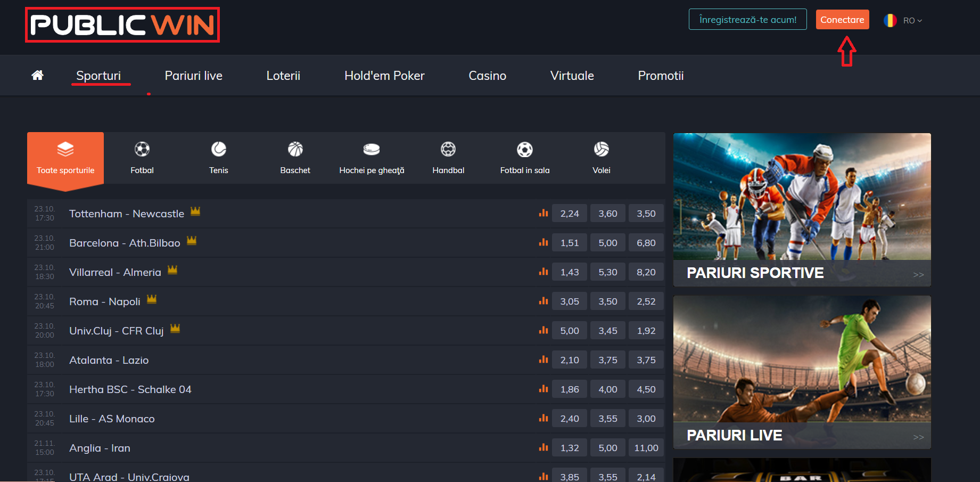Open the RO language dropdown

pos(912,21)
